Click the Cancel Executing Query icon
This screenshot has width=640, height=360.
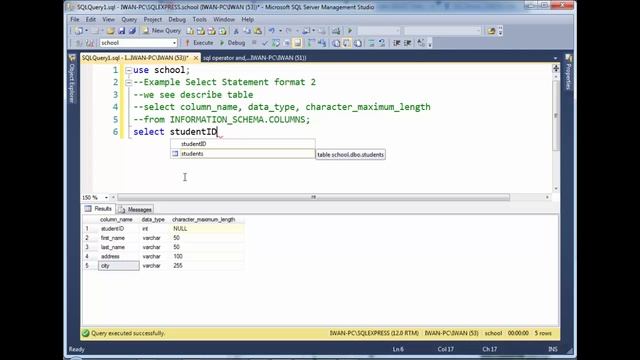[254, 42]
